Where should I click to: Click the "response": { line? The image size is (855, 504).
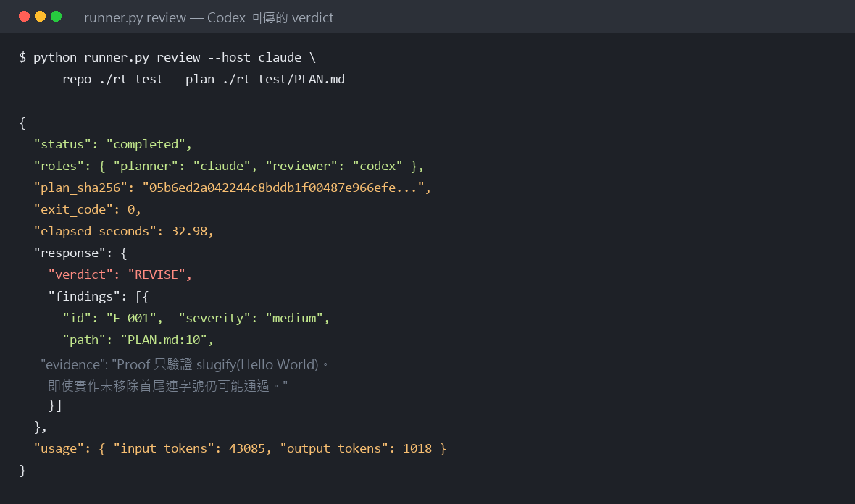pyautogui.click(x=80, y=253)
